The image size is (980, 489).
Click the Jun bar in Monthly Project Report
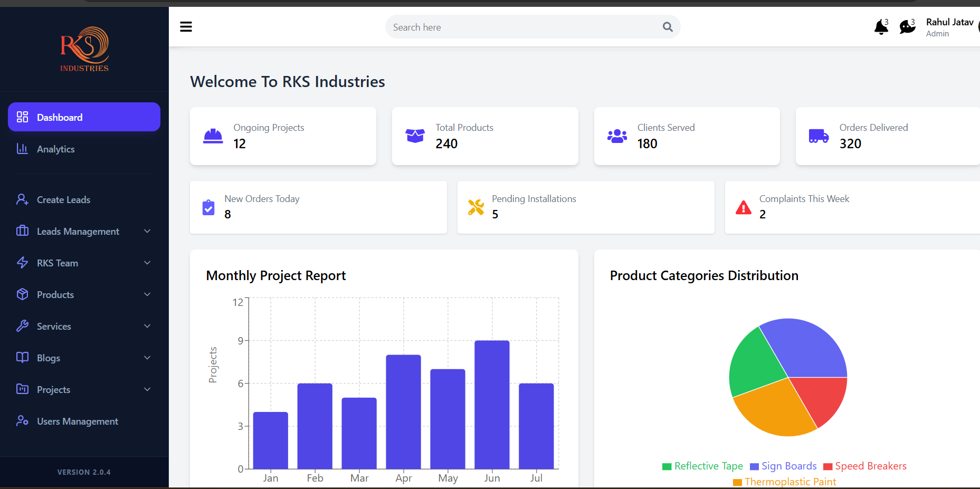click(492, 405)
